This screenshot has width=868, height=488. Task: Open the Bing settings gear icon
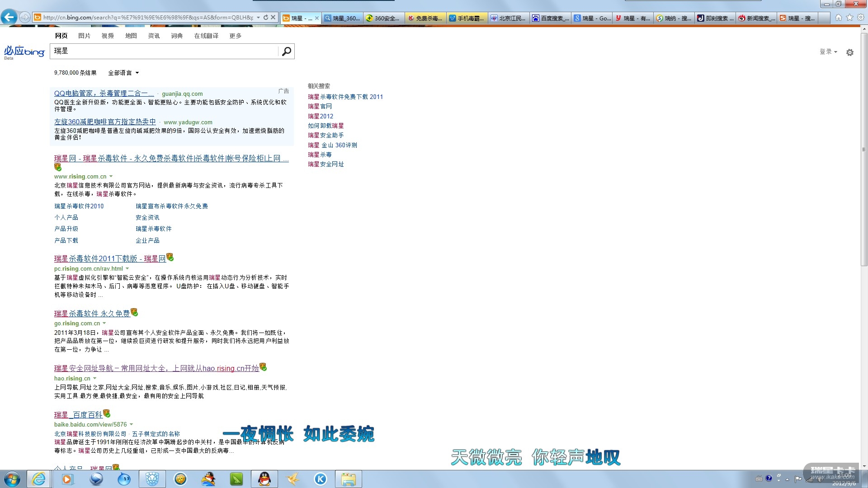point(849,52)
